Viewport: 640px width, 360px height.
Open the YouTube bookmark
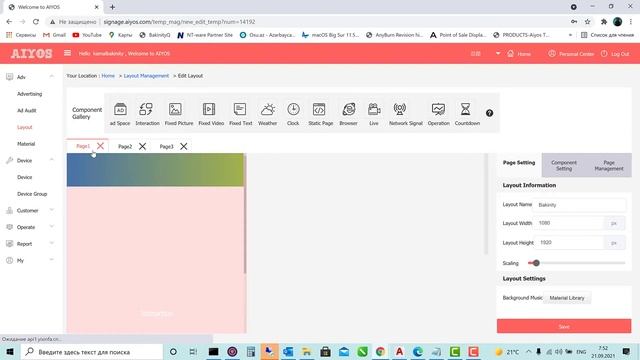pos(87,35)
